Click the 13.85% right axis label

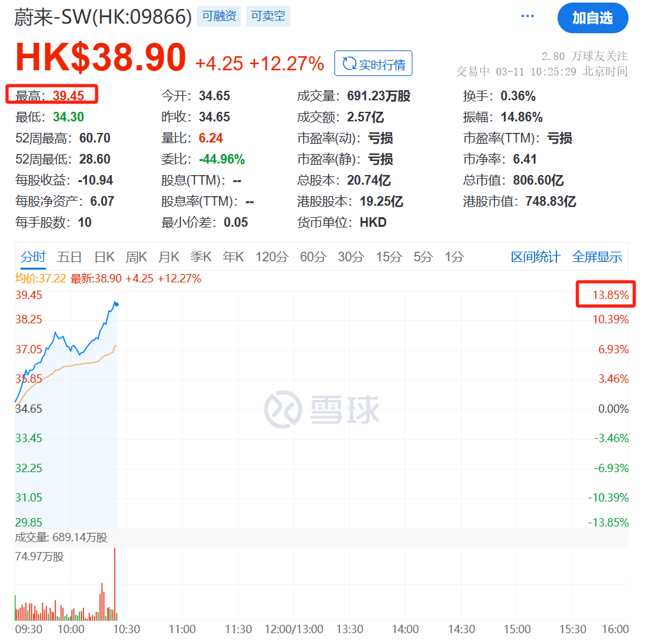611,295
